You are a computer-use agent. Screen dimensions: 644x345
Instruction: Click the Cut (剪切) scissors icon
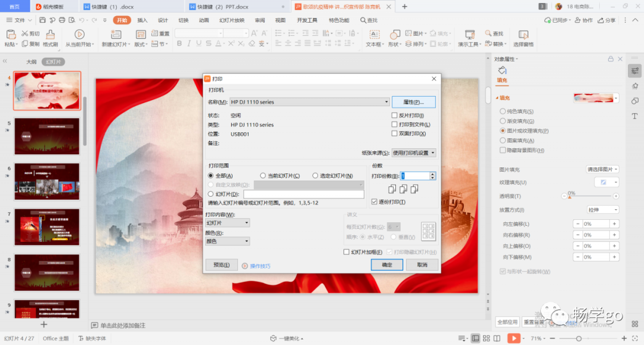pos(25,33)
